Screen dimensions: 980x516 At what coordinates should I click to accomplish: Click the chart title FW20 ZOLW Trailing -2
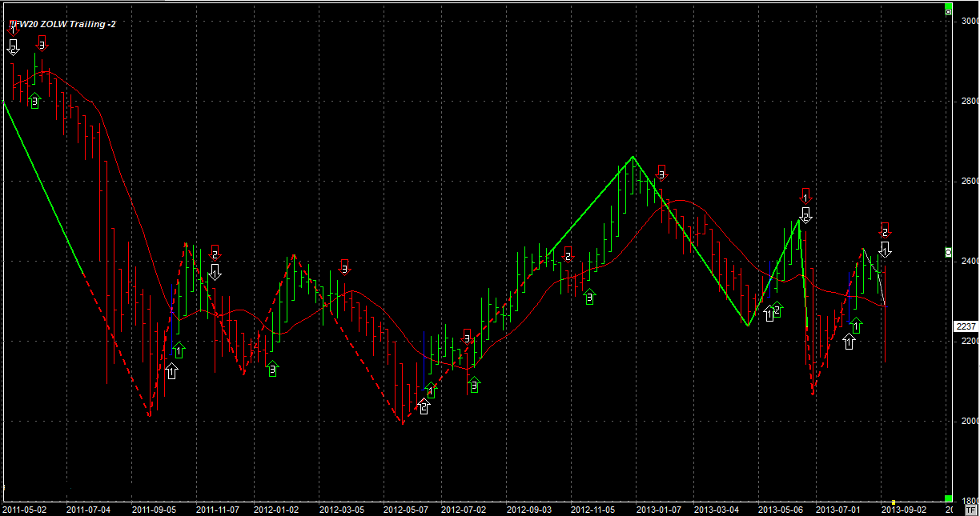click(x=64, y=24)
